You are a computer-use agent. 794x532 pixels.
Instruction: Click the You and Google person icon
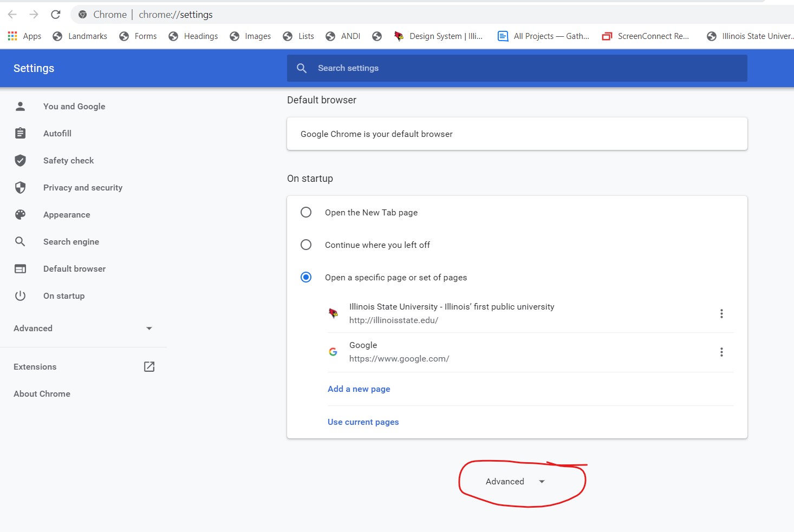20,107
